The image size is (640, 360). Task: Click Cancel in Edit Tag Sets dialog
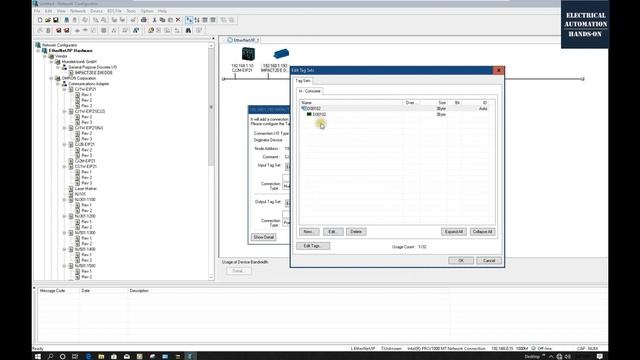tap(489, 260)
